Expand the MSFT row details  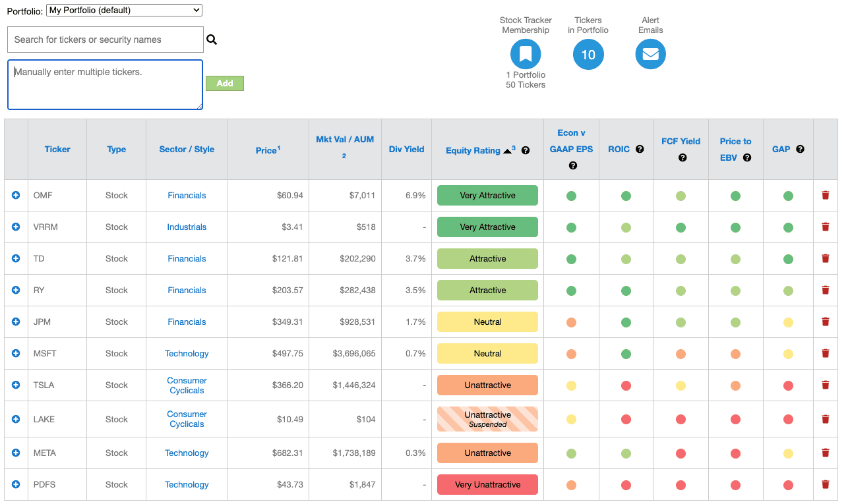[16, 353]
